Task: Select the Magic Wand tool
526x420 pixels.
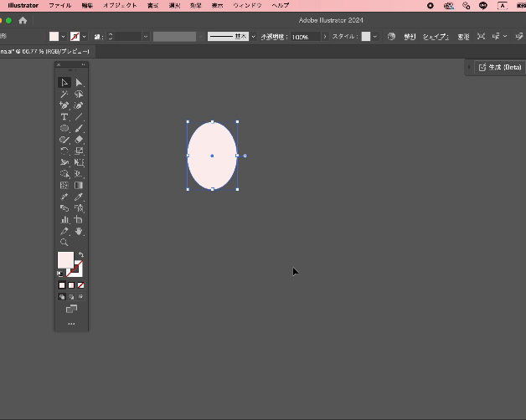Action: click(64, 95)
